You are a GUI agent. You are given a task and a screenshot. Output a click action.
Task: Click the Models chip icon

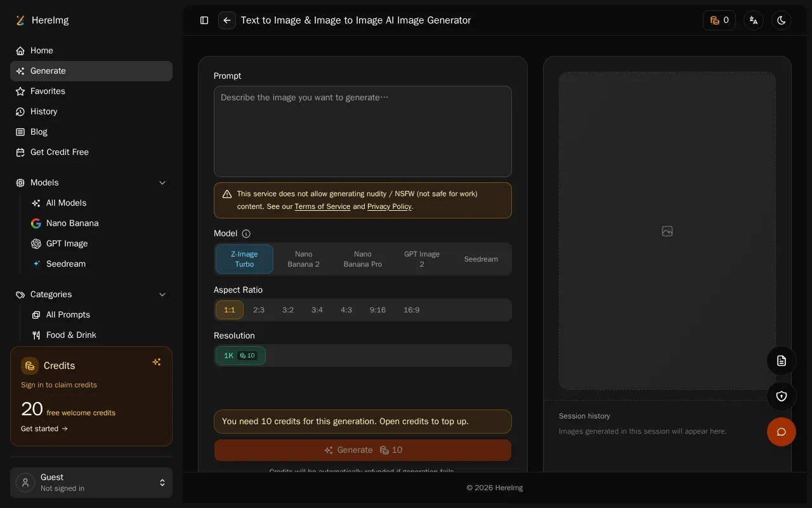pos(20,183)
